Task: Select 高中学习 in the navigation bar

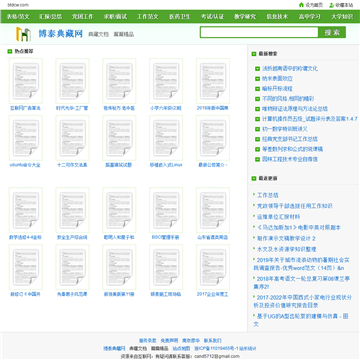Action: click(310, 17)
